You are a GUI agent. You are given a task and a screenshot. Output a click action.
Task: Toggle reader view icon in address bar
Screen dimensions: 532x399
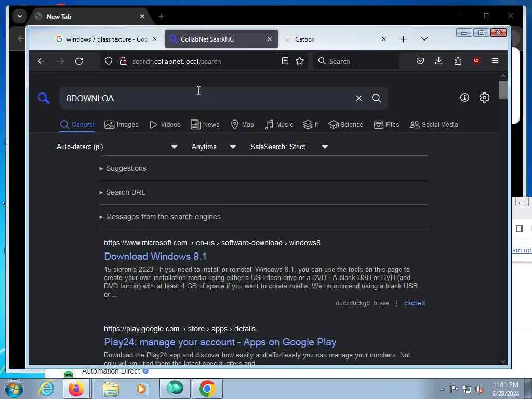pyautogui.click(x=285, y=61)
